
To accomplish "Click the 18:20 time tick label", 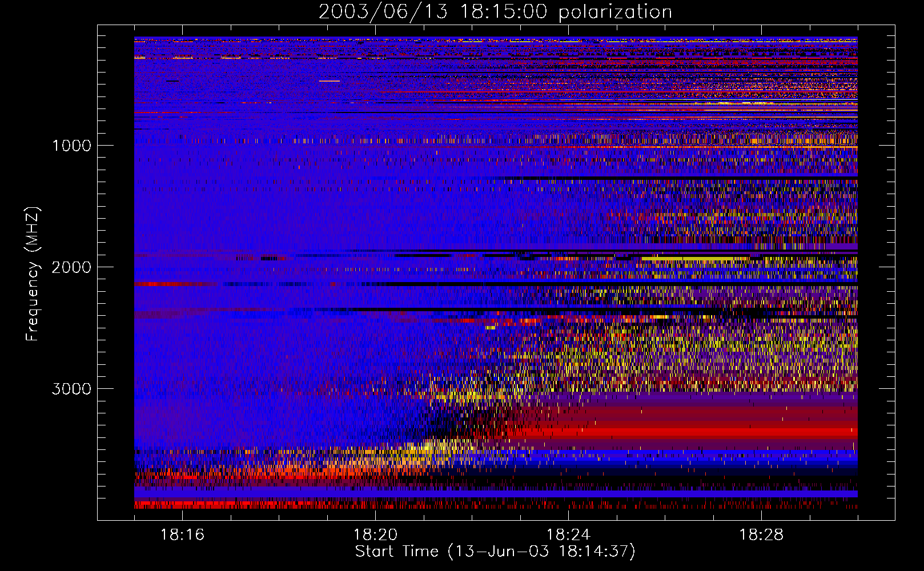I will [375, 535].
